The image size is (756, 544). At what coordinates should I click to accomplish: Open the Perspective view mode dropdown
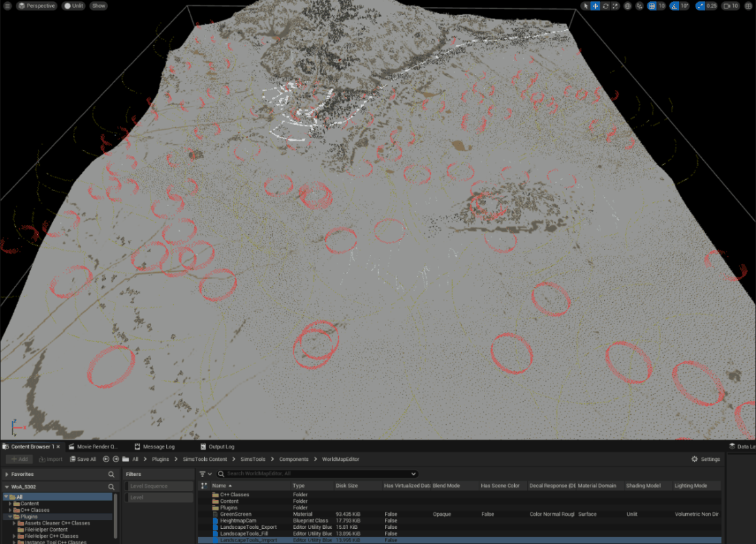(36, 5)
